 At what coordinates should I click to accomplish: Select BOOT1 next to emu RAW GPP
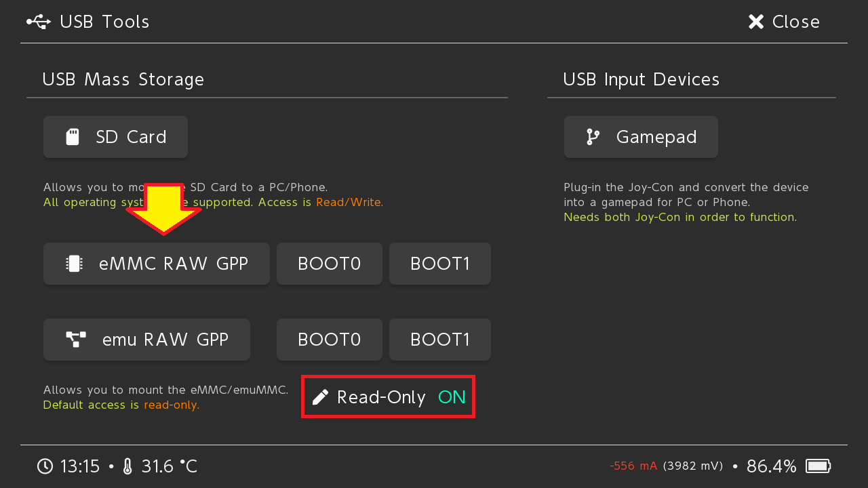[439, 339]
